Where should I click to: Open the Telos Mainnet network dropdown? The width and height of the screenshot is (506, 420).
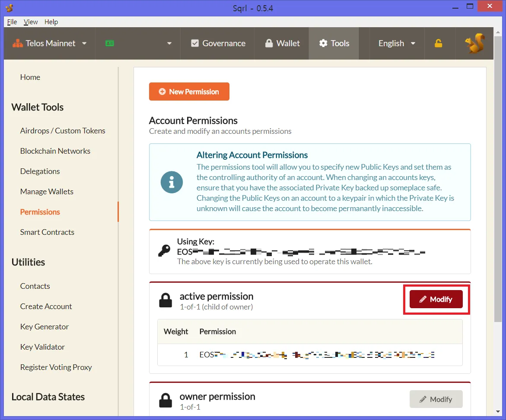(49, 43)
